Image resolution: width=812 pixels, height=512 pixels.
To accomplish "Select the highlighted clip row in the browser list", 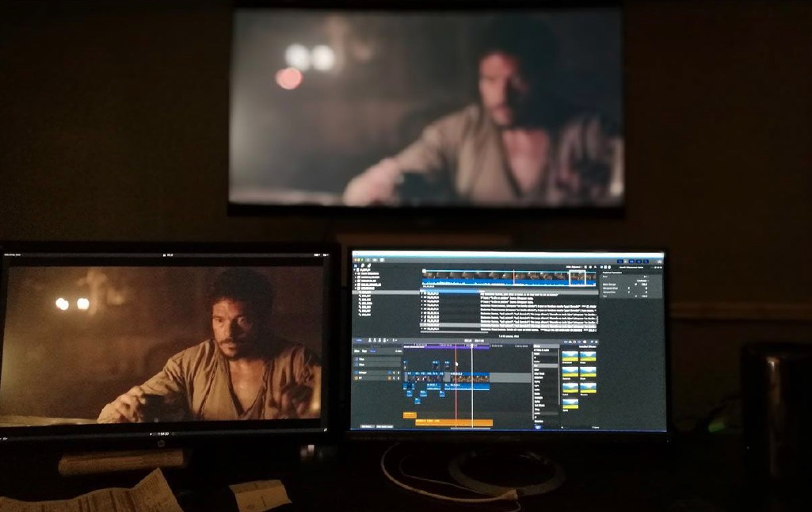I will (x=509, y=325).
